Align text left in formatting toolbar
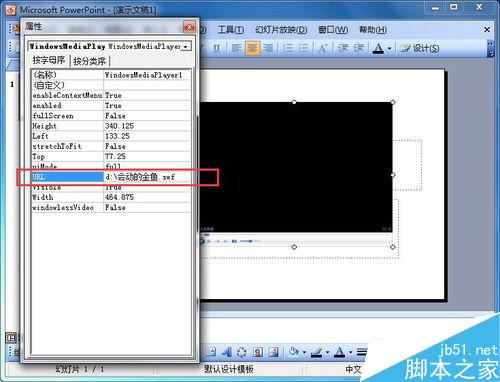This screenshot has height=382, width=500. 236,48
